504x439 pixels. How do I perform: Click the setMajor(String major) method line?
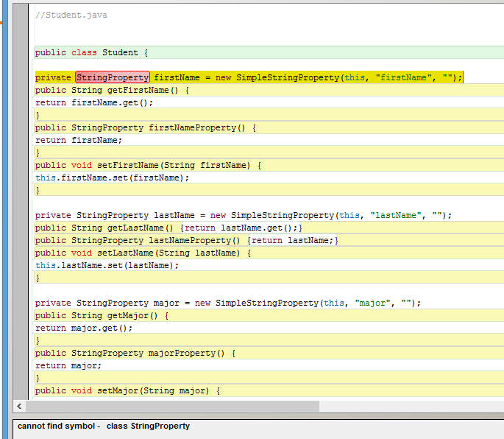pyautogui.click(x=127, y=390)
